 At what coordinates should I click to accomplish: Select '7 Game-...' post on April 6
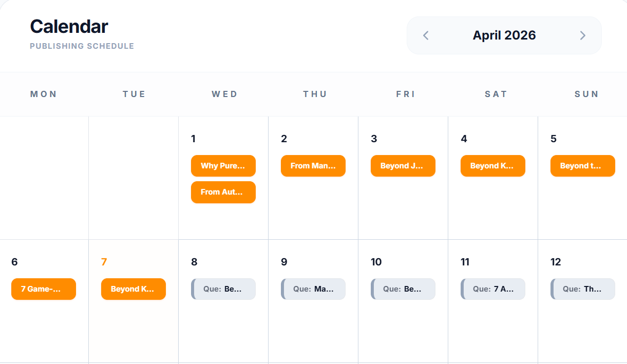tap(44, 289)
